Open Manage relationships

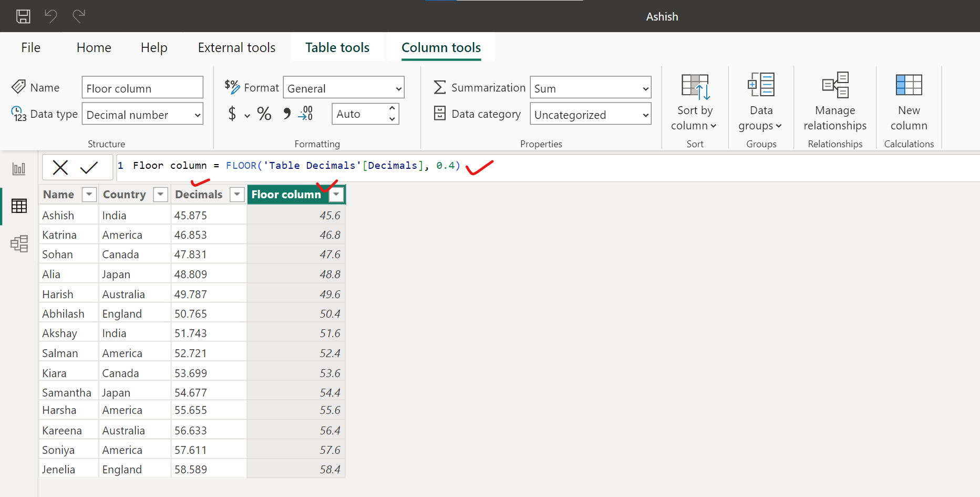835,104
